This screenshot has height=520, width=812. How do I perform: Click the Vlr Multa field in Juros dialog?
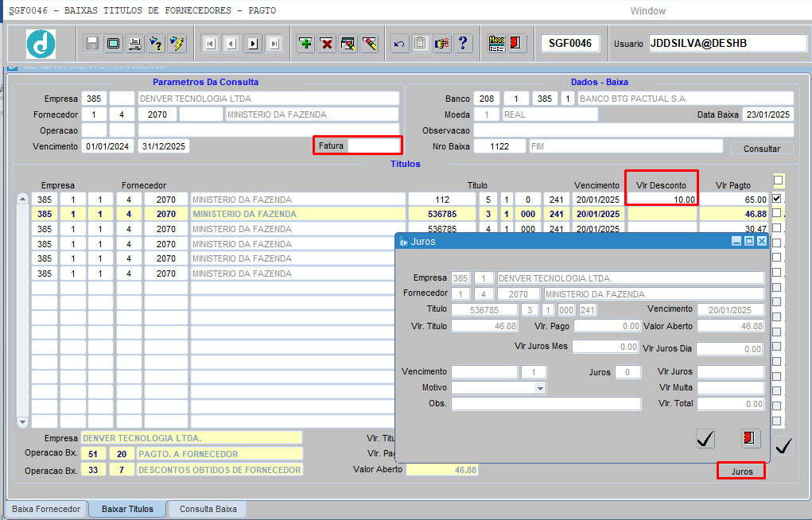coord(730,388)
